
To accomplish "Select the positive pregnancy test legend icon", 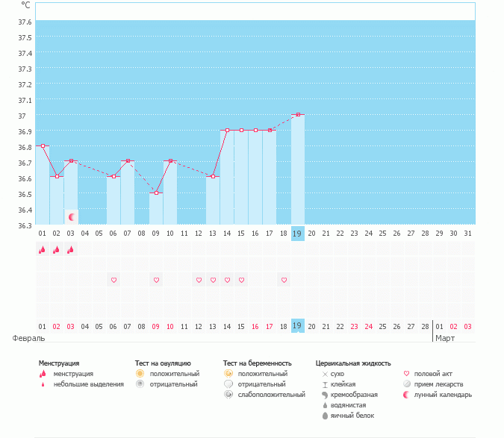I will click(x=228, y=373).
